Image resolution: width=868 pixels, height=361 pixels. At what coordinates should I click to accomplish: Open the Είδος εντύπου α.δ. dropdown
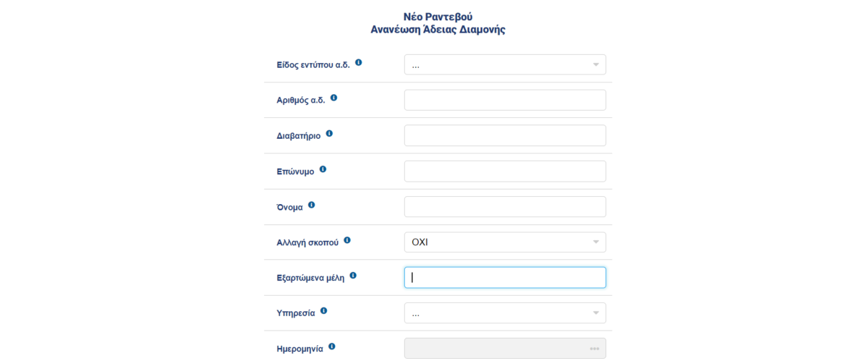point(505,64)
